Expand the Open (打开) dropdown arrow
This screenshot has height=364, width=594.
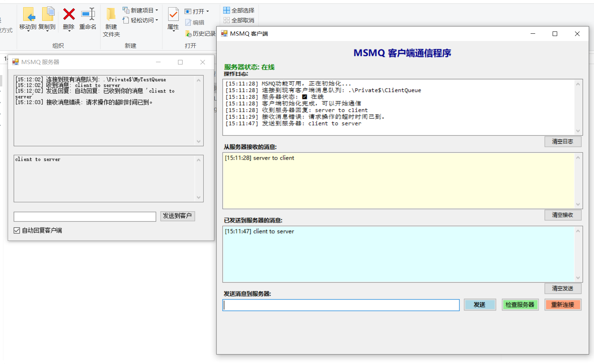(x=208, y=11)
